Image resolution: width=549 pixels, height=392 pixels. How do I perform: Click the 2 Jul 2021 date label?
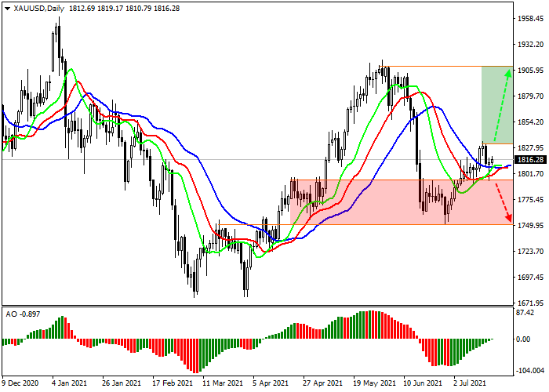[470, 383]
